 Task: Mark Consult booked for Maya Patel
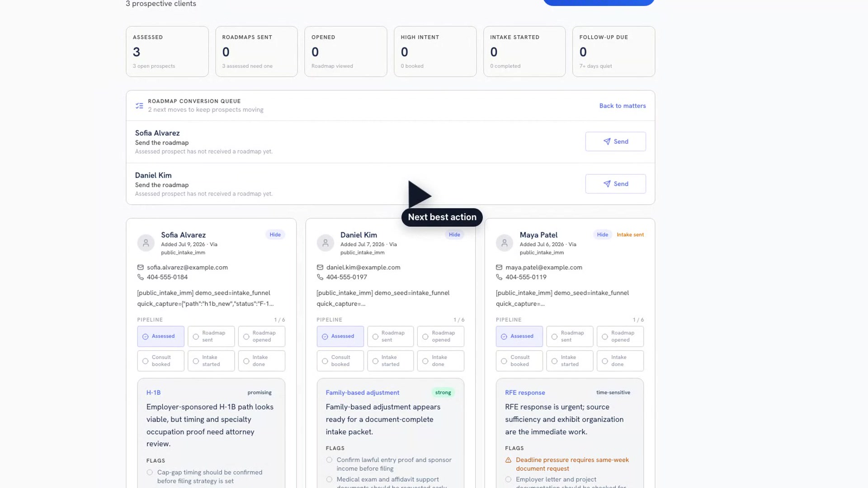click(x=519, y=361)
